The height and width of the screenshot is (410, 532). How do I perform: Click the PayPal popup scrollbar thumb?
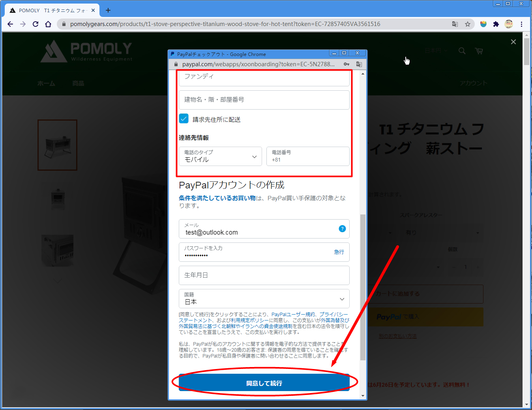[x=363, y=287]
